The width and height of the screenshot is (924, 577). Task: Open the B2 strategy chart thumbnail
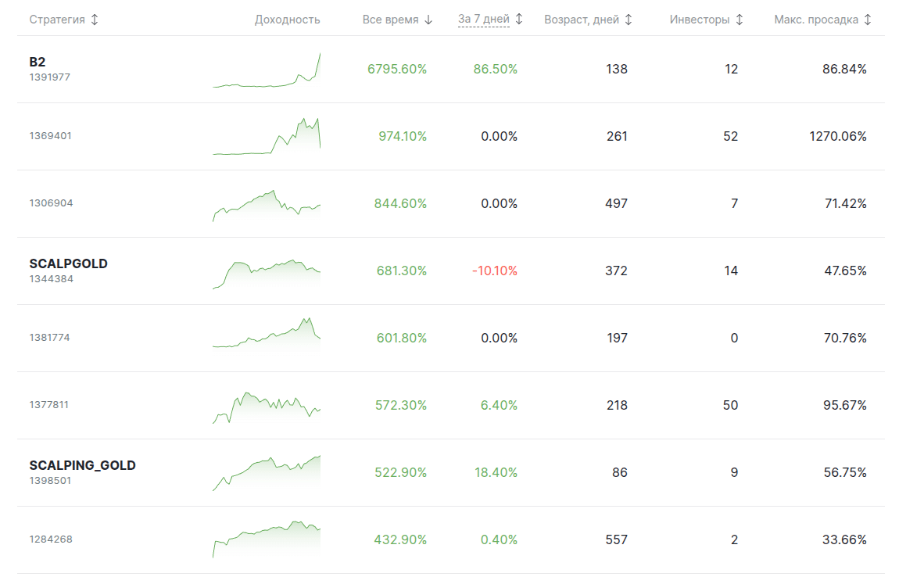[x=267, y=70]
